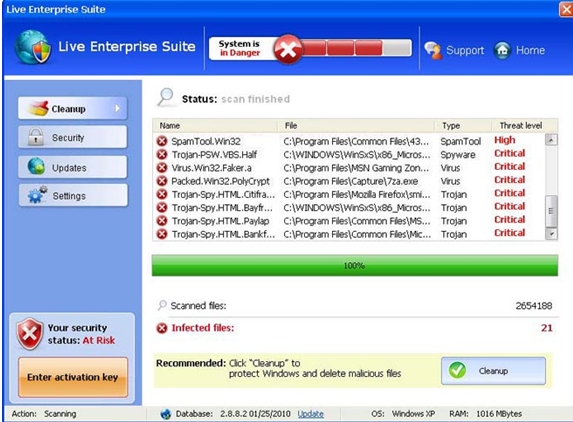
Task: Go Home using the house icon
Action: click(x=502, y=50)
